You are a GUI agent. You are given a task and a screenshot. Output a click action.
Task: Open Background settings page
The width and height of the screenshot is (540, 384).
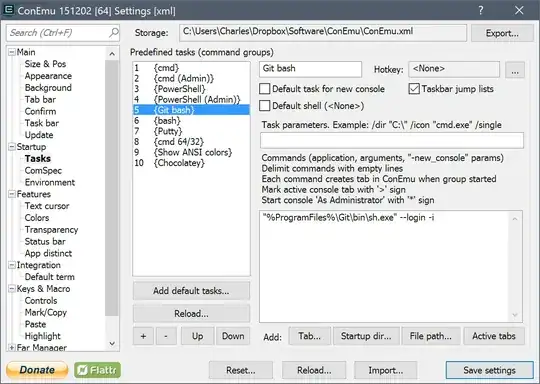pos(48,88)
